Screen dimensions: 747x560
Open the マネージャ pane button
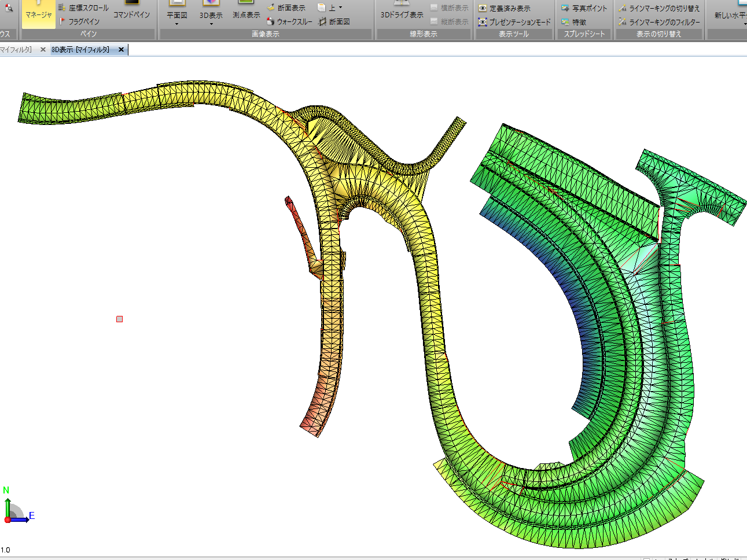click(x=39, y=14)
